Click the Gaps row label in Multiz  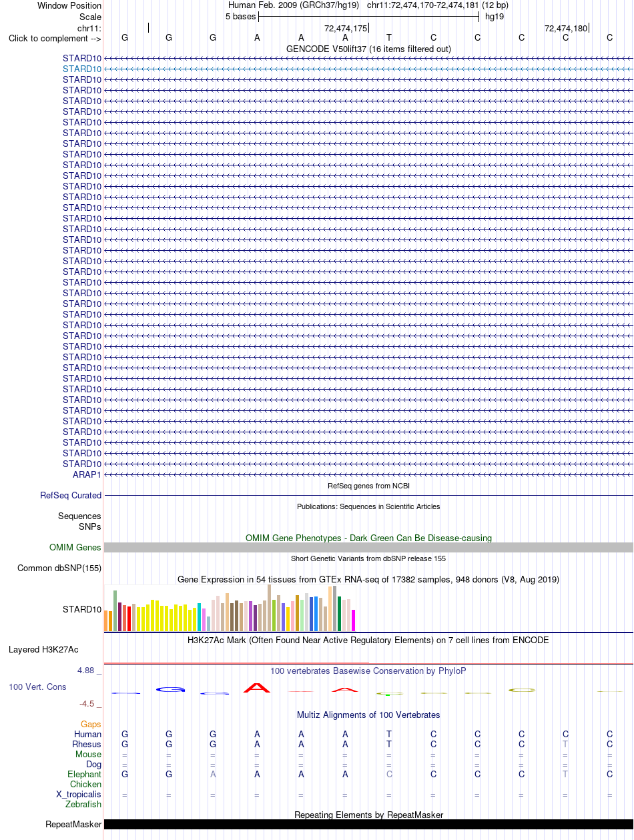pos(91,724)
